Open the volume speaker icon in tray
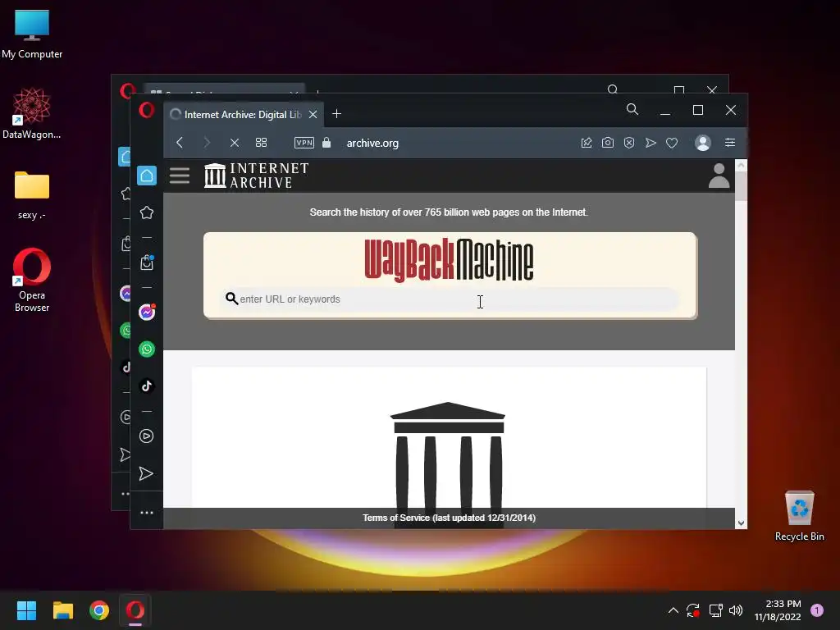The width and height of the screenshot is (840, 630). coord(736,610)
